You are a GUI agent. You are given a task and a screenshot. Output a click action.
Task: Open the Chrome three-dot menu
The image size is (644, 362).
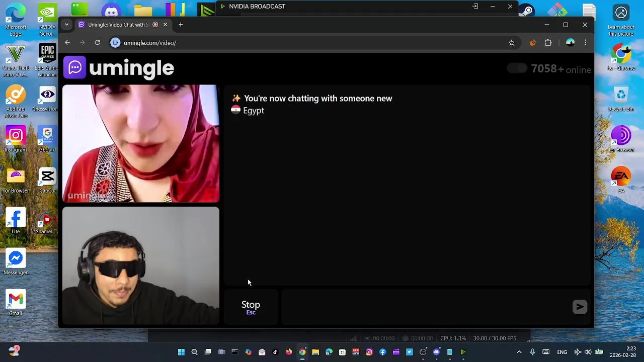[585, 43]
